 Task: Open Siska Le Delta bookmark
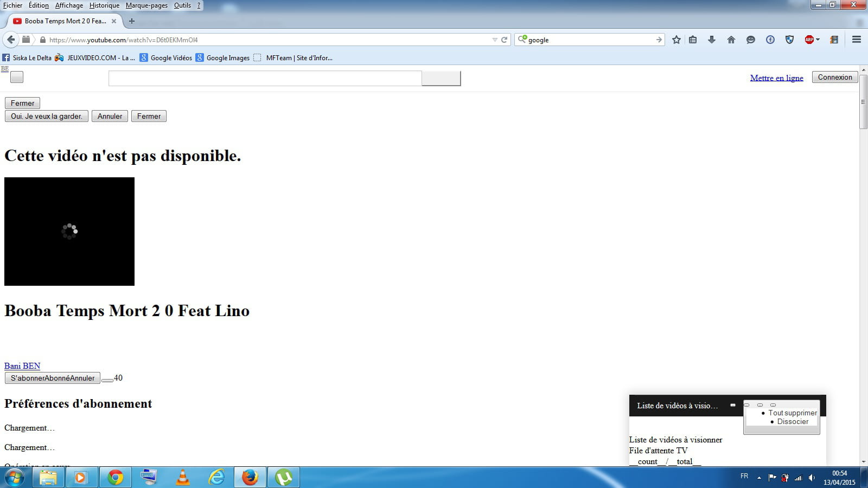[x=27, y=57]
